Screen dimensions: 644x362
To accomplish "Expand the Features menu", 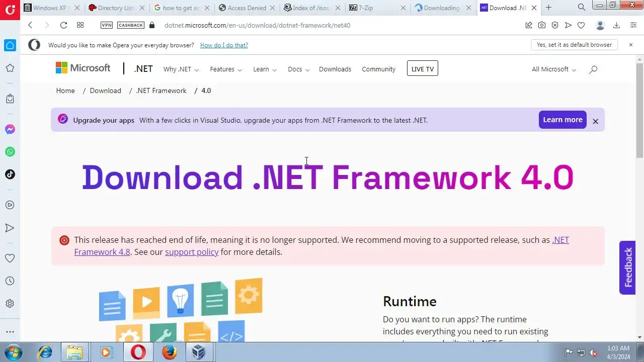I will [226, 69].
